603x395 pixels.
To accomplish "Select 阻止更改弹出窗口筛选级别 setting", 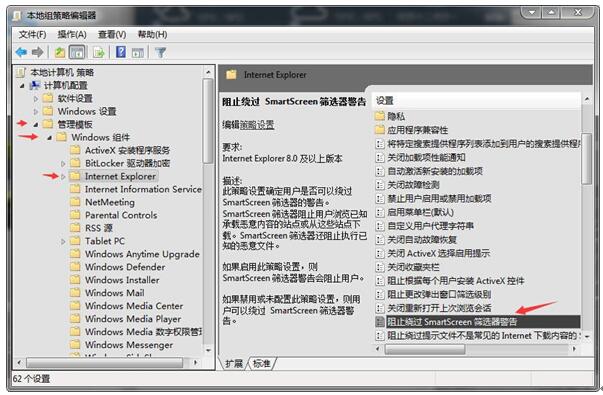I will tap(439, 294).
